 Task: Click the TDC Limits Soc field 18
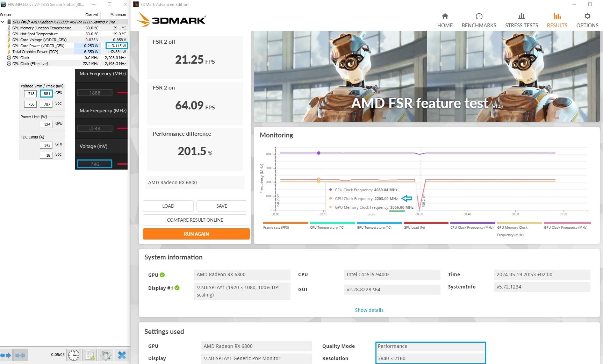(46, 155)
